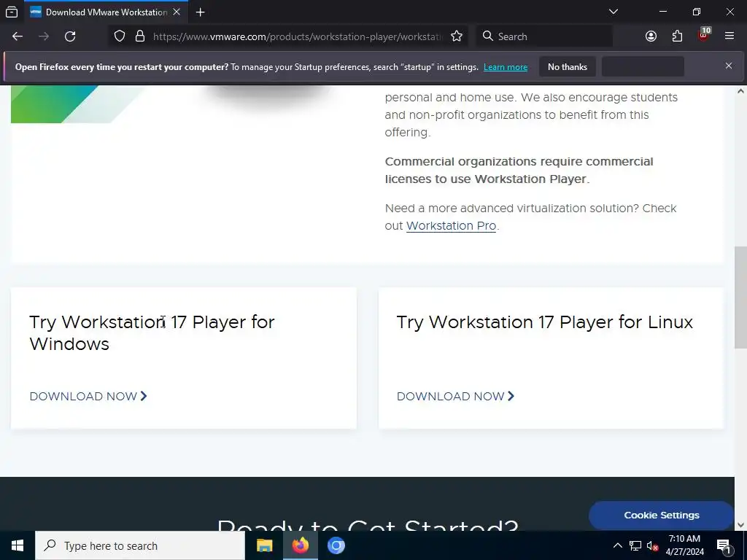The image size is (747, 560).
Task: Show hidden system tray icons
Action: coord(617,545)
